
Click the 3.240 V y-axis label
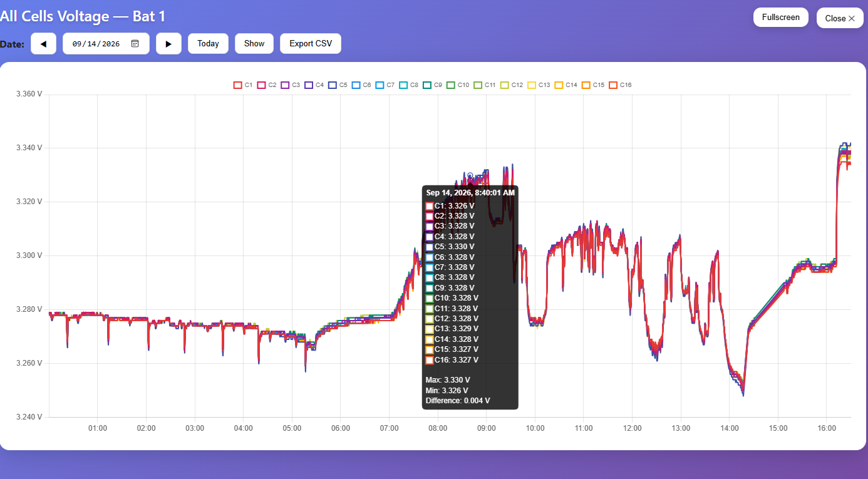pos(29,417)
